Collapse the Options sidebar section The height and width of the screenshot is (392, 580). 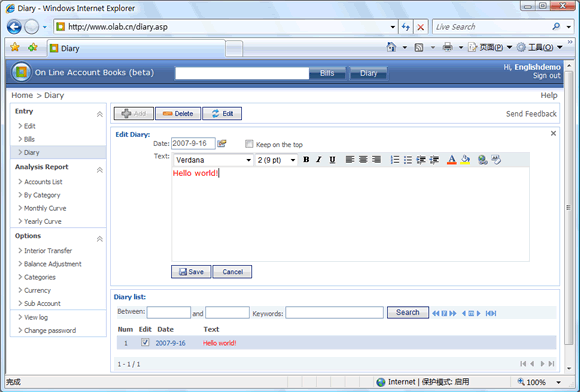[x=100, y=239]
